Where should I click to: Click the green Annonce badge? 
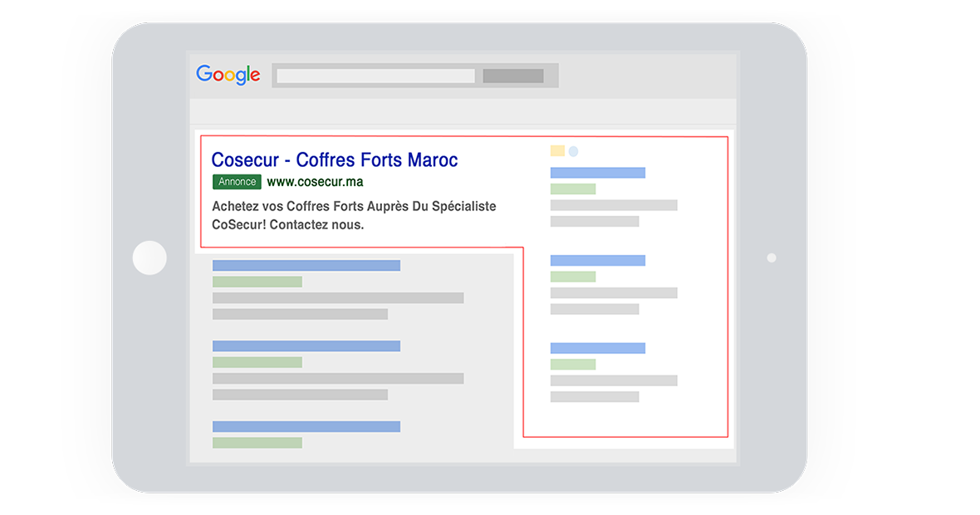237,182
